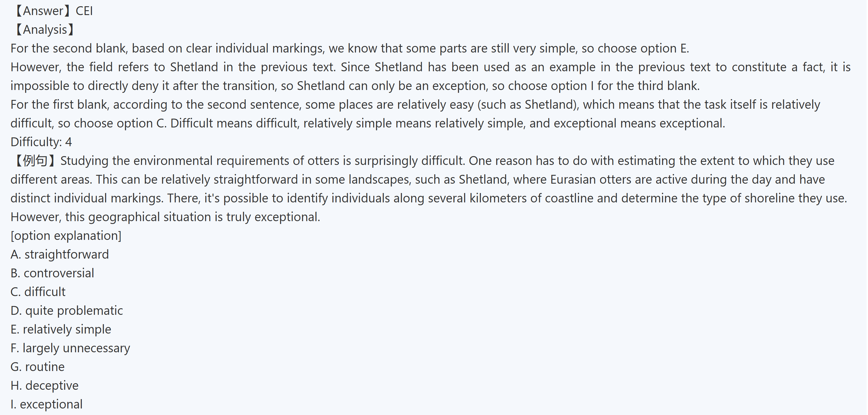Click the sentence starting 'For the second blank'
This screenshot has height=415, width=868.
(349, 49)
